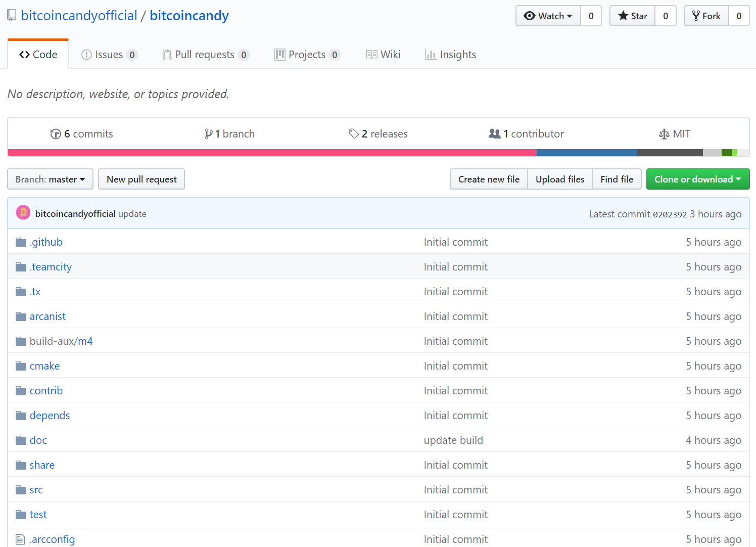Click the folder icon next to arcanist
The height and width of the screenshot is (547, 756).
21,316
